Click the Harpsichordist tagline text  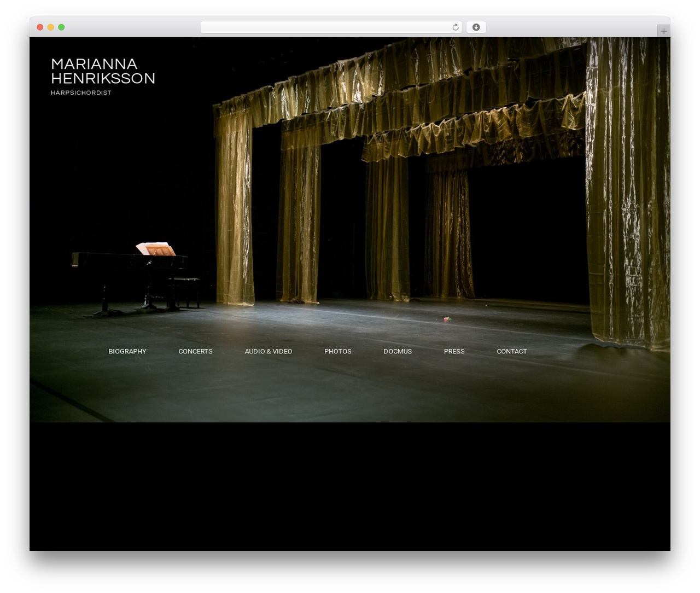(x=81, y=92)
